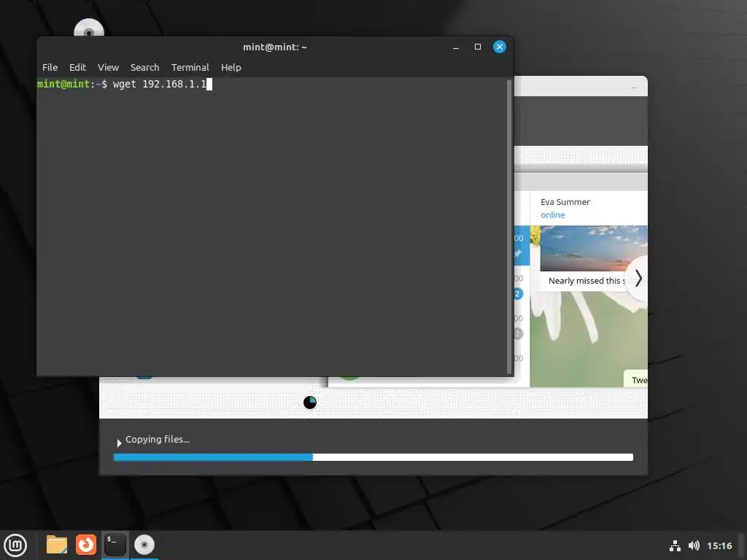Minimize the terminal window

pos(456,47)
